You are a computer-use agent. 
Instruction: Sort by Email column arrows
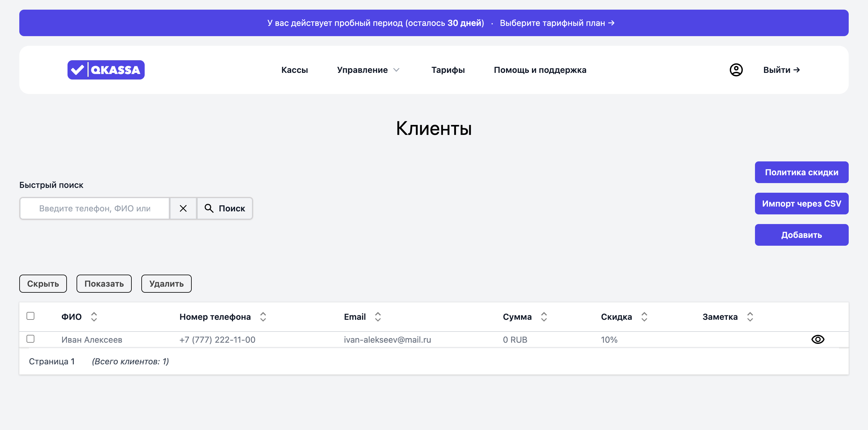(x=378, y=316)
